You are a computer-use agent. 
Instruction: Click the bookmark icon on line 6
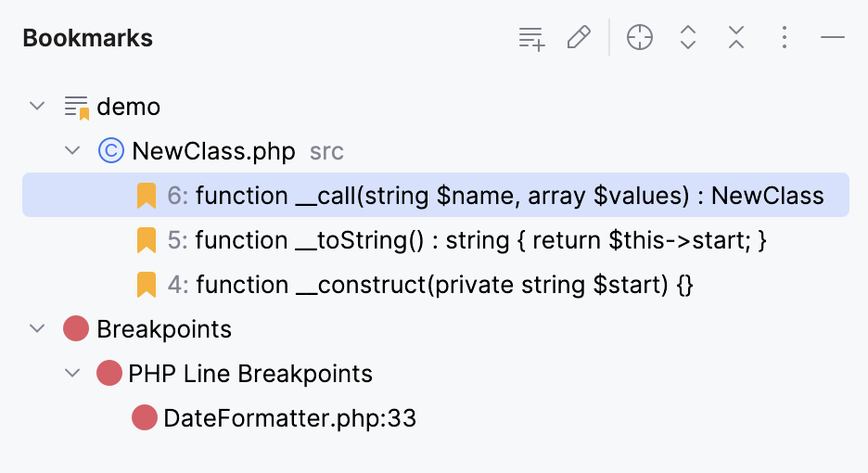click(147, 196)
